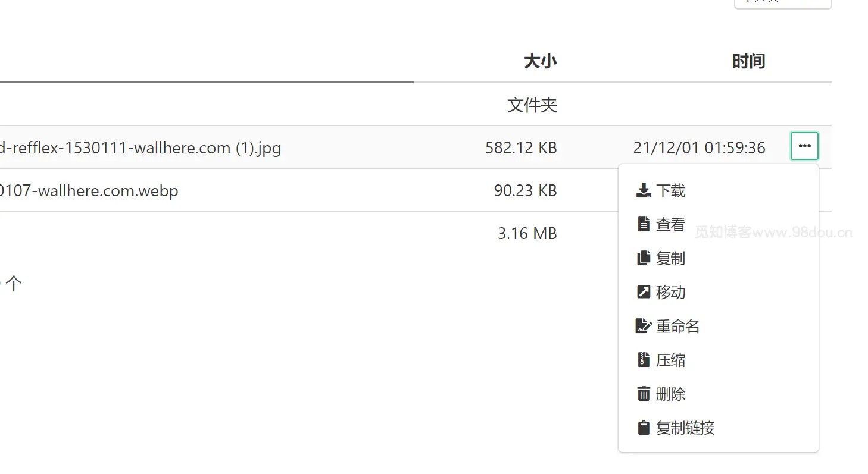Viewport: 868px width, 474px height.
Task: Click the copy link clipboard icon
Action: click(644, 428)
